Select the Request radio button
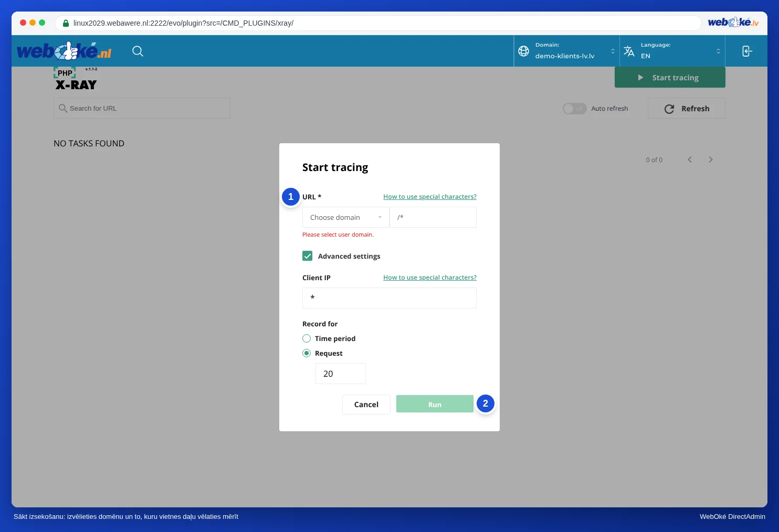 tap(307, 353)
